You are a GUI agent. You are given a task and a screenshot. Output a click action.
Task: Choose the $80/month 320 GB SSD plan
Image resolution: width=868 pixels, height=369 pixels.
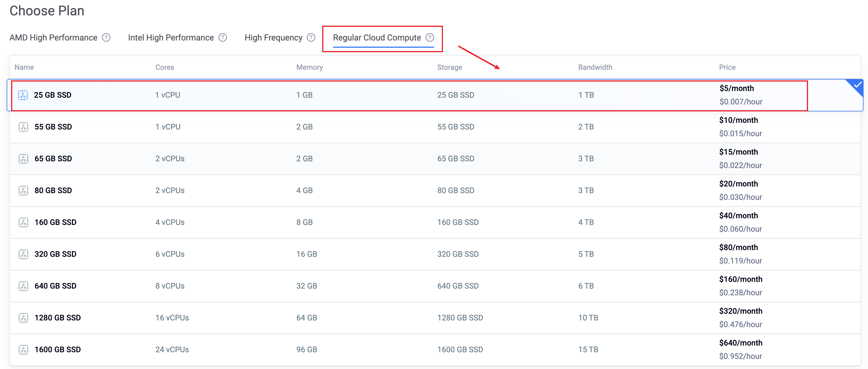[x=435, y=254]
